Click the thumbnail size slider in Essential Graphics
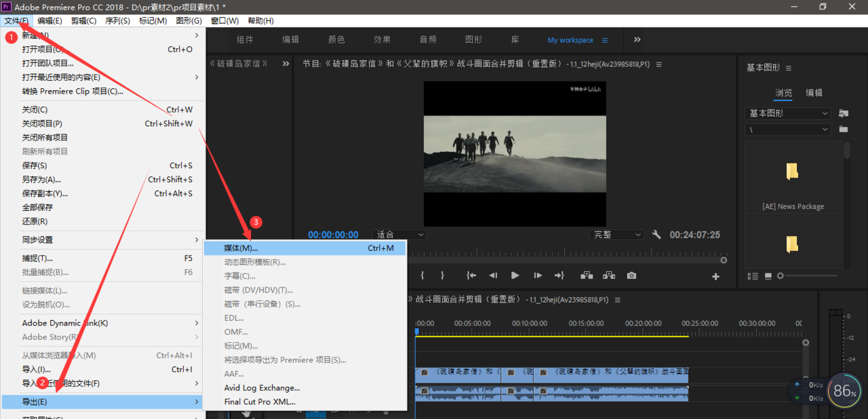868x419 pixels. tap(781, 276)
